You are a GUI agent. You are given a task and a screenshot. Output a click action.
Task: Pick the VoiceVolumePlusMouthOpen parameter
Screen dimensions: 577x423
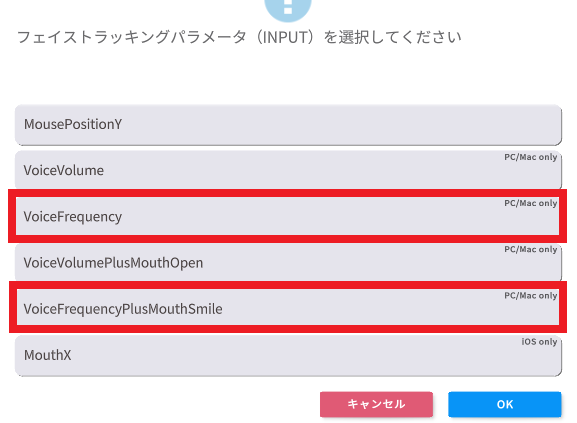[x=288, y=263]
